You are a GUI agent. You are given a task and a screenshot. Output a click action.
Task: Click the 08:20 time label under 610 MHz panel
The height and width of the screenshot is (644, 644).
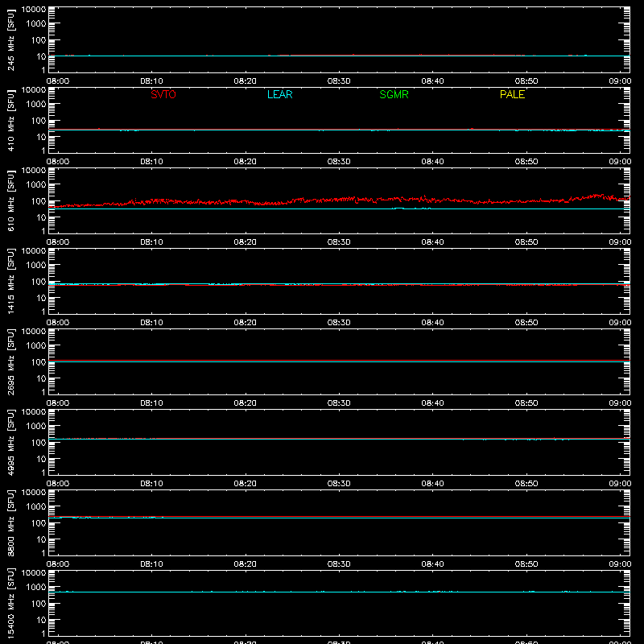click(246, 242)
